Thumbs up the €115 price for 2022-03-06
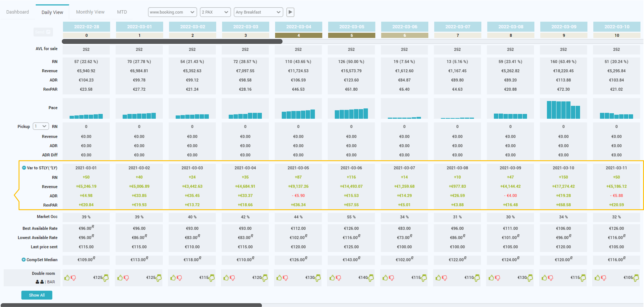This screenshot has height=307, width=644. point(385,277)
